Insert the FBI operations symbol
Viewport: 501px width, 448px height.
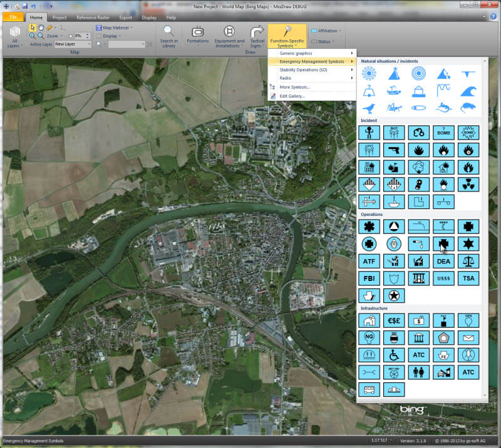click(369, 278)
